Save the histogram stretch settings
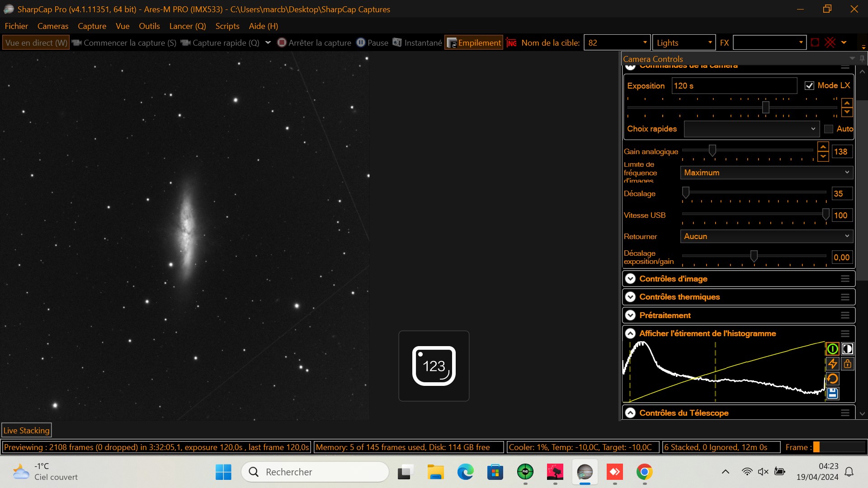868x488 pixels. (x=832, y=394)
